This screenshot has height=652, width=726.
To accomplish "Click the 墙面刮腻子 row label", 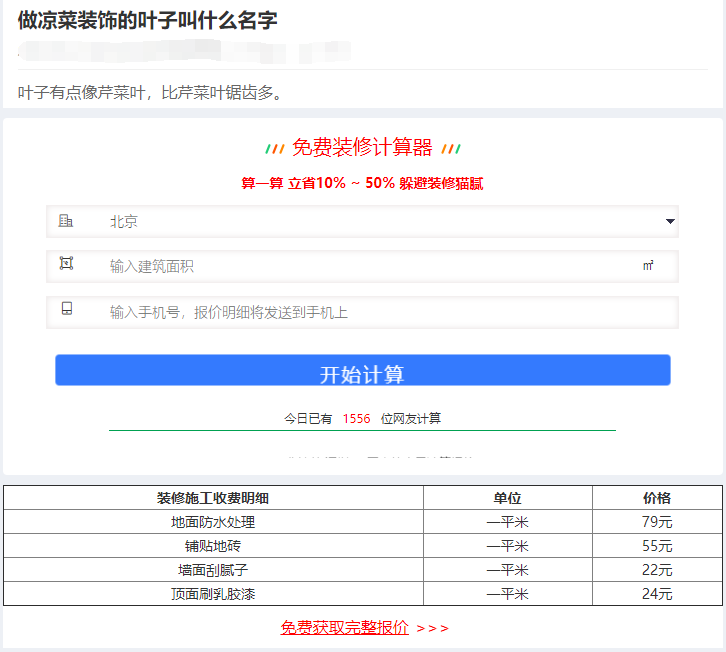I will (x=213, y=570).
